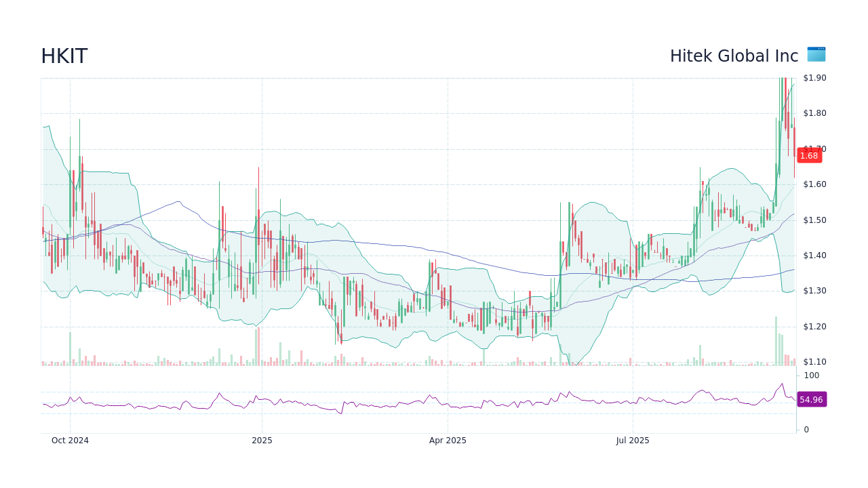Click the RSI scale 0 label
868x488 pixels.
[x=806, y=430]
